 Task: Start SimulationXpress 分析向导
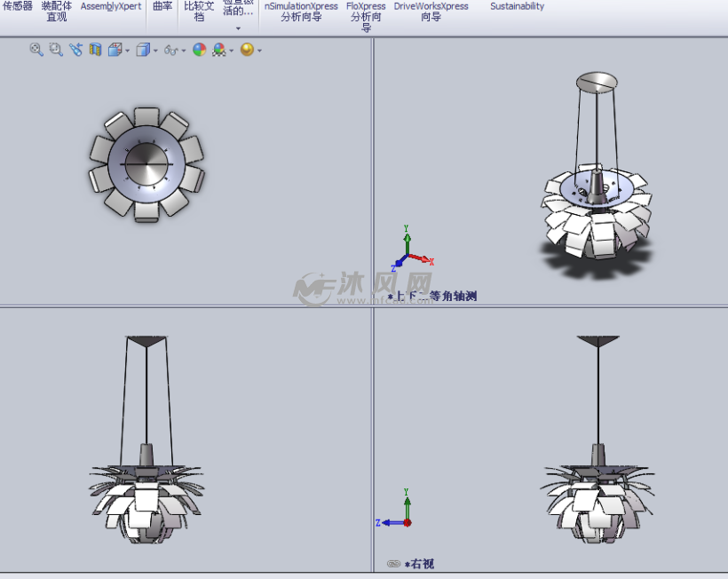(x=301, y=12)
